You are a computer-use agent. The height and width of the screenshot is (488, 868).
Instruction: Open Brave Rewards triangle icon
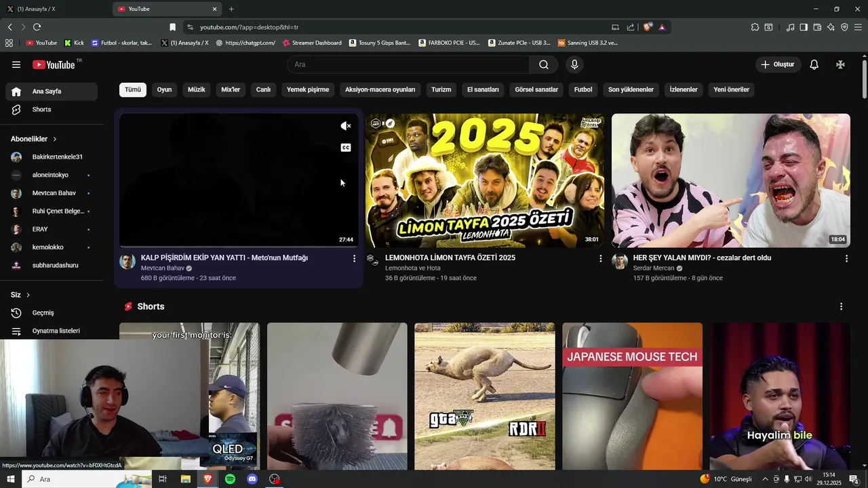pyautogui.click(x=662, y=27)
